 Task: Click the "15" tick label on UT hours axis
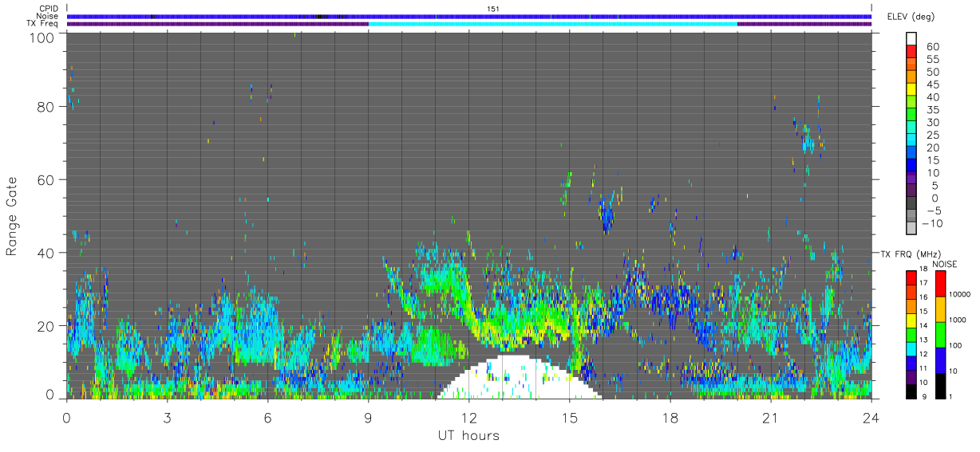tap(570, 417)
